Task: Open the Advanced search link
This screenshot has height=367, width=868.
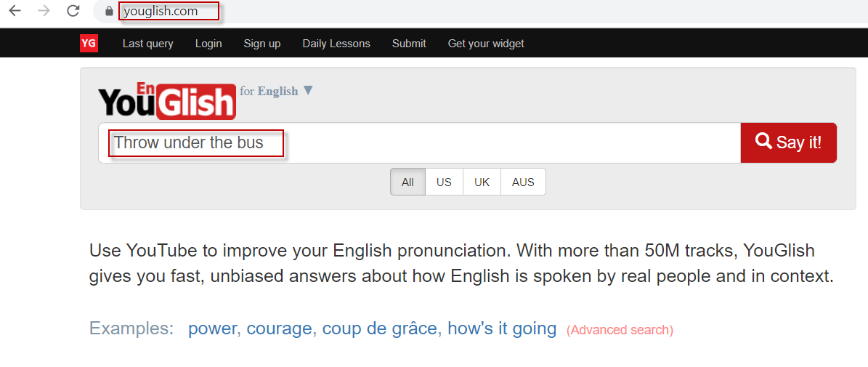Action: (620, 331)
